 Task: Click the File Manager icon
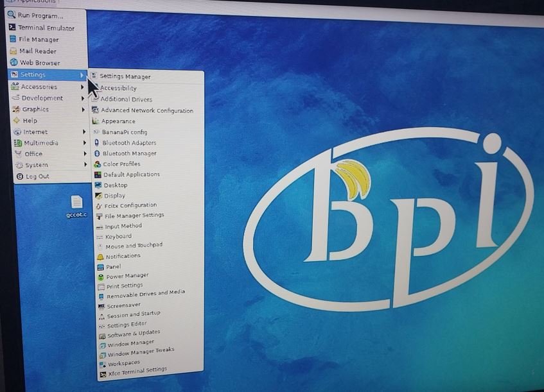[x=13, y=39]
